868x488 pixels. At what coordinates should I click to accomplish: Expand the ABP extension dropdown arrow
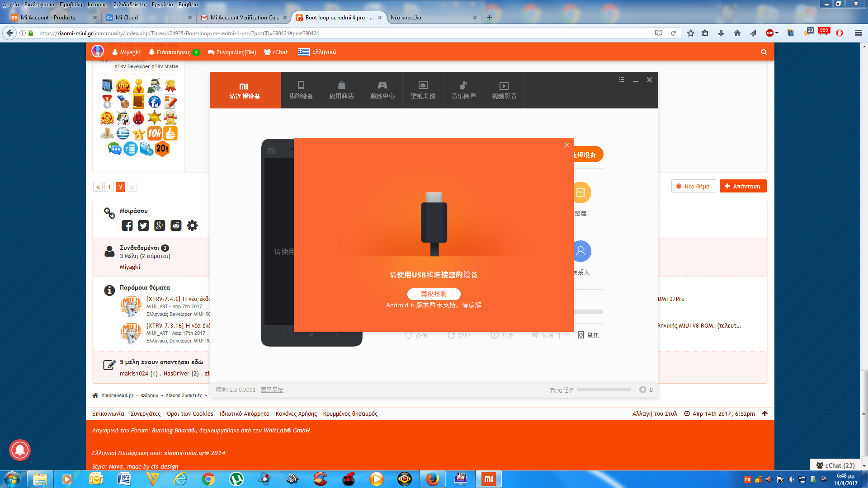coord(777,33)
